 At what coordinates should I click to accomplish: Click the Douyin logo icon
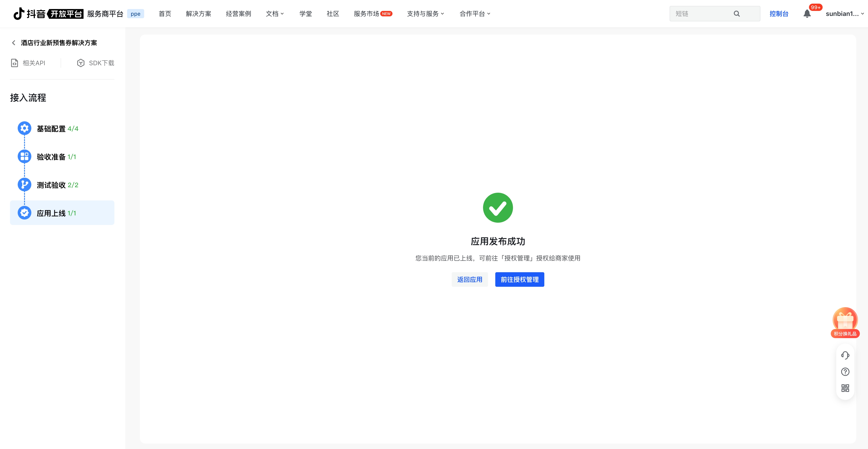19,13
